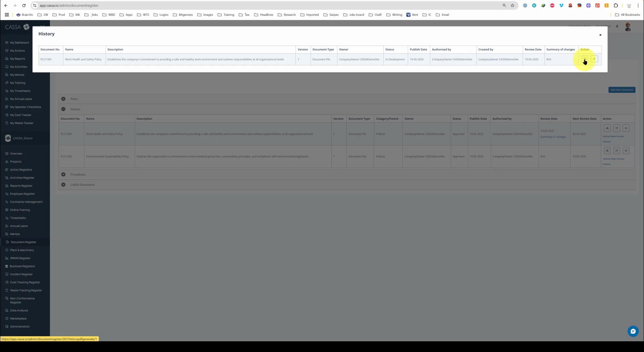
Task: Expand the CASSA Documents section
Action: click(63, 185)
